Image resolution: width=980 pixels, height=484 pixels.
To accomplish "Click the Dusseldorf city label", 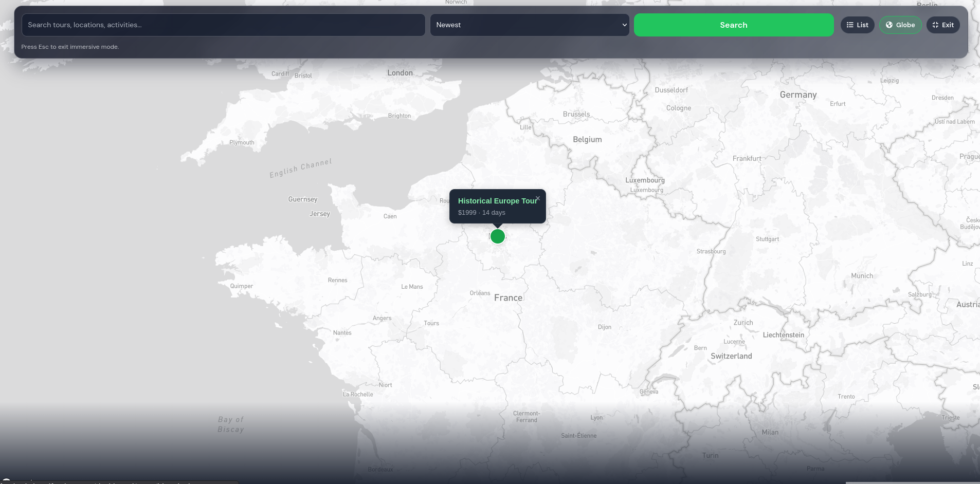I will [x=671, y=90].
